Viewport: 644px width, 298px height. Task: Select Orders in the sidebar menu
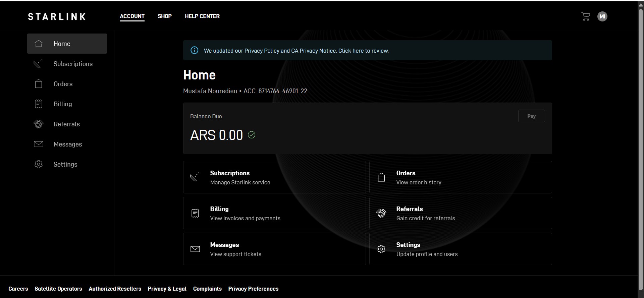click(67, 84)
